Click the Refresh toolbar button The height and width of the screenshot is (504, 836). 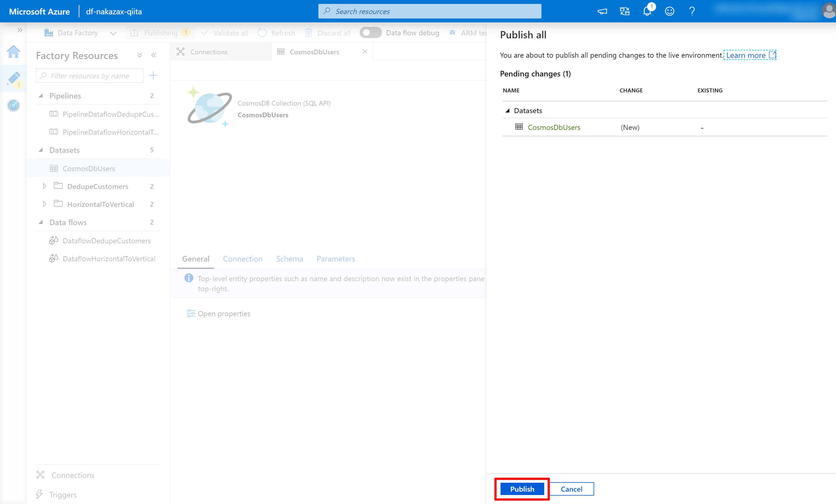click(276, 33)
